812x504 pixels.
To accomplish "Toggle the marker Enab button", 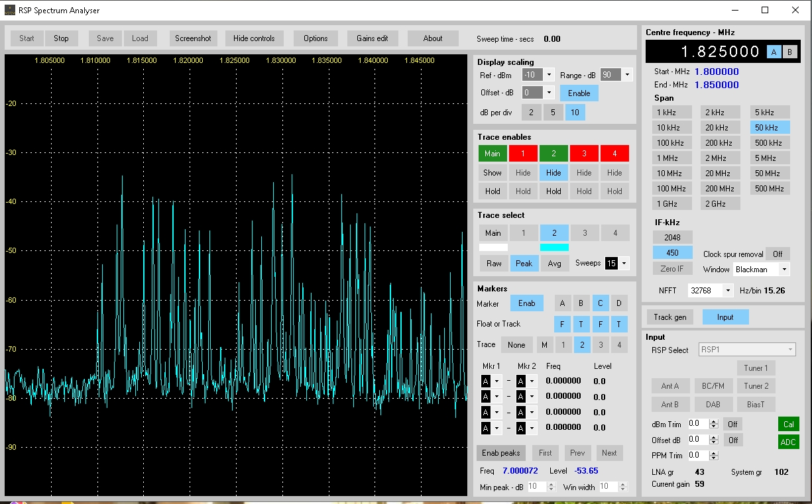I will [x=526, y=303].
